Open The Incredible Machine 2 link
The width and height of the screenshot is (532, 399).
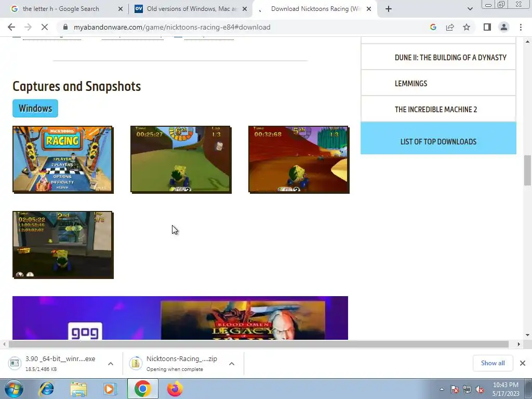tap(436, 109)
